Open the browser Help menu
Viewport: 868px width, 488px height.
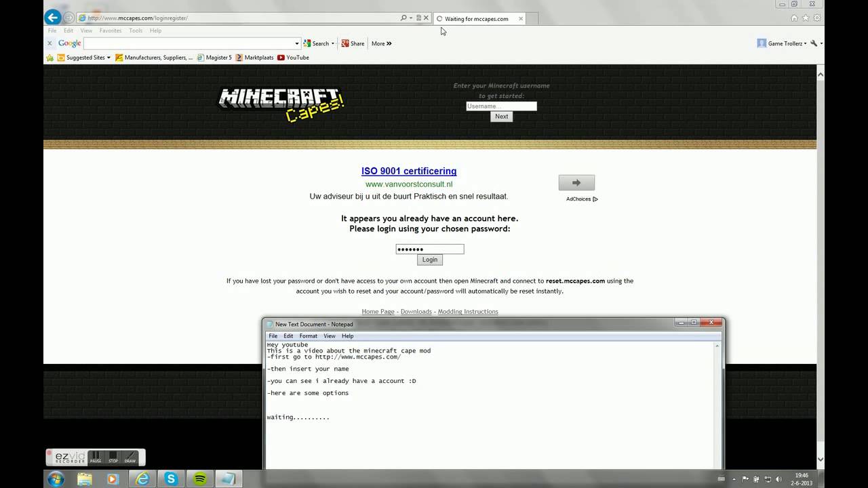tap(155, 30)
